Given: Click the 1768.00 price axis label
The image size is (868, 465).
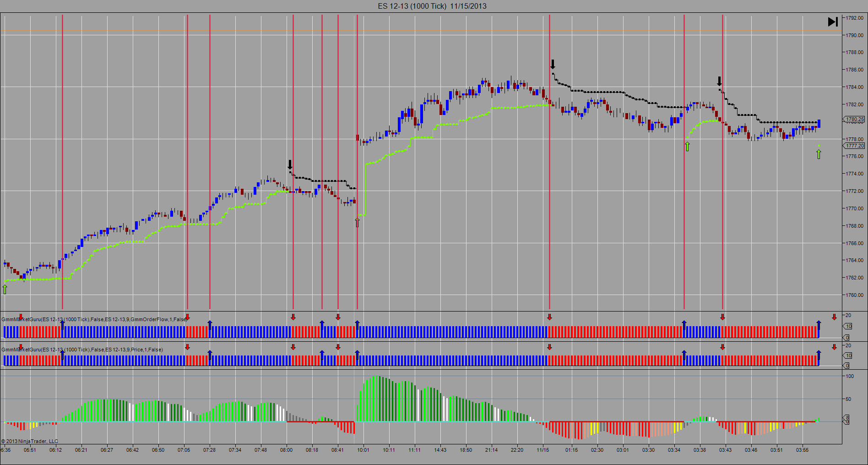Looking at the screenshot, I should click(x=855, y=226).
